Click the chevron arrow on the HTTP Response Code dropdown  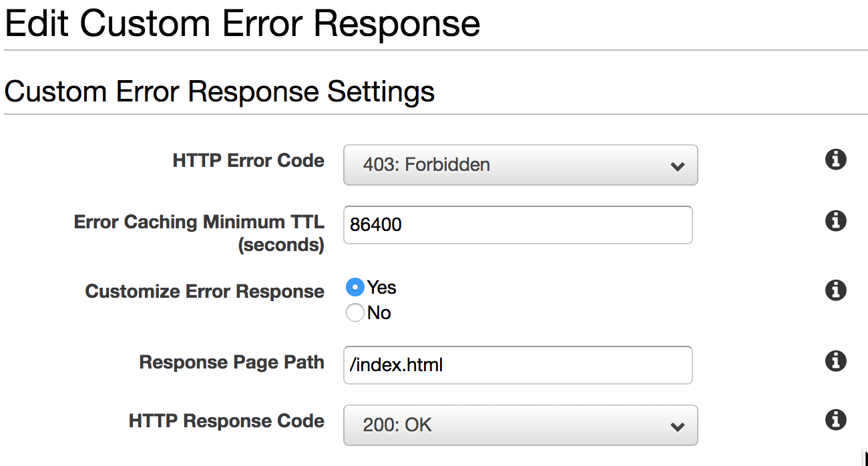coord(677,427)
